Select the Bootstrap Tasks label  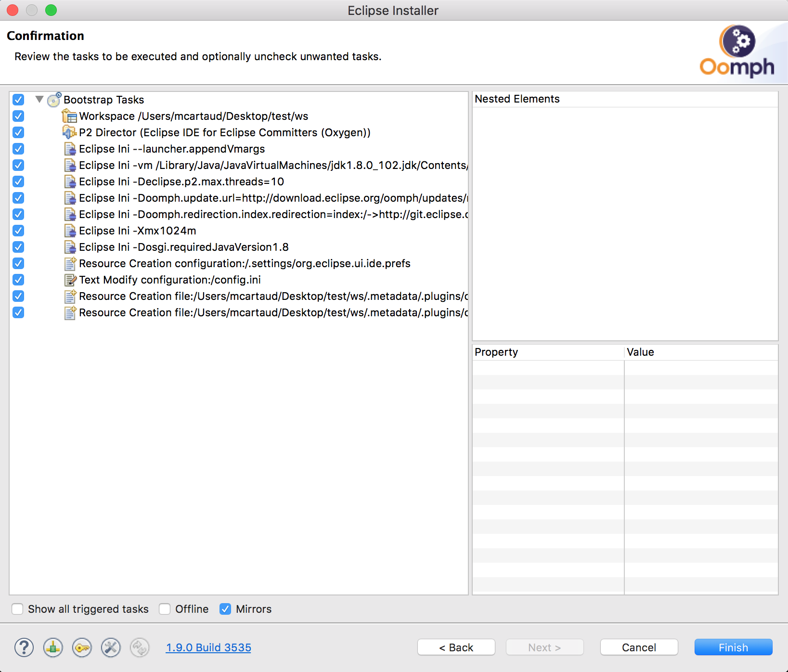(x=104, y=100)
